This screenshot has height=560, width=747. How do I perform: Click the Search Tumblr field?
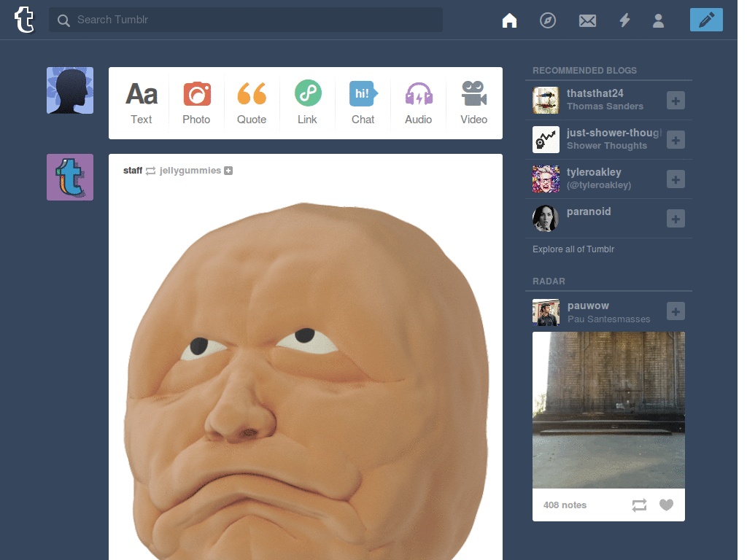click(245, 20)
